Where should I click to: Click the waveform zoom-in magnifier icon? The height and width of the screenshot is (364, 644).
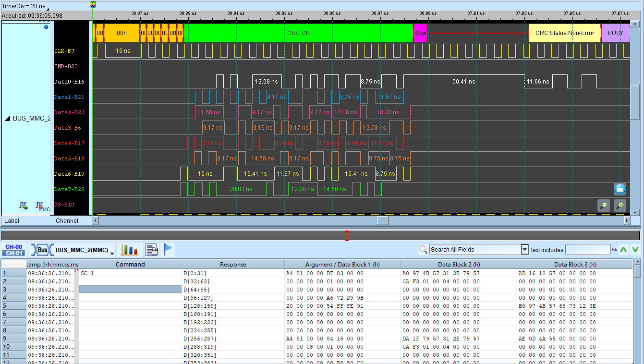pos(620,206)
